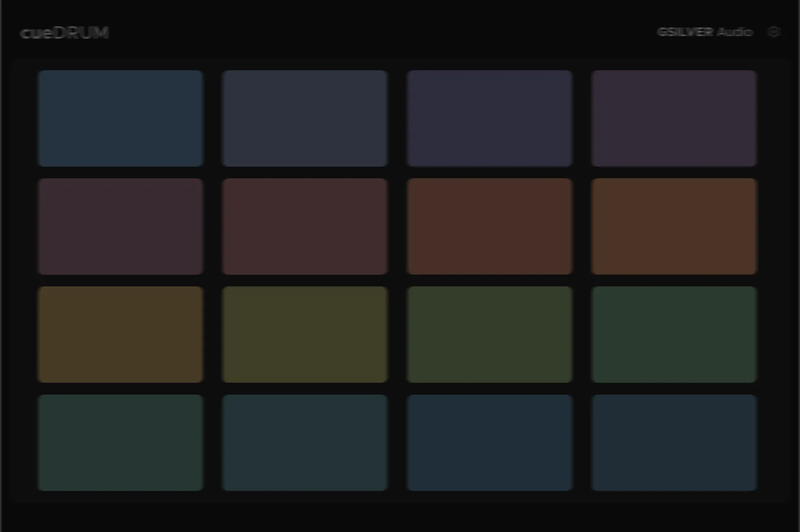Trigger the second pad in the top row
This screenshot has width=800, height=532.
pyautogui.click(x=305, y=118)
